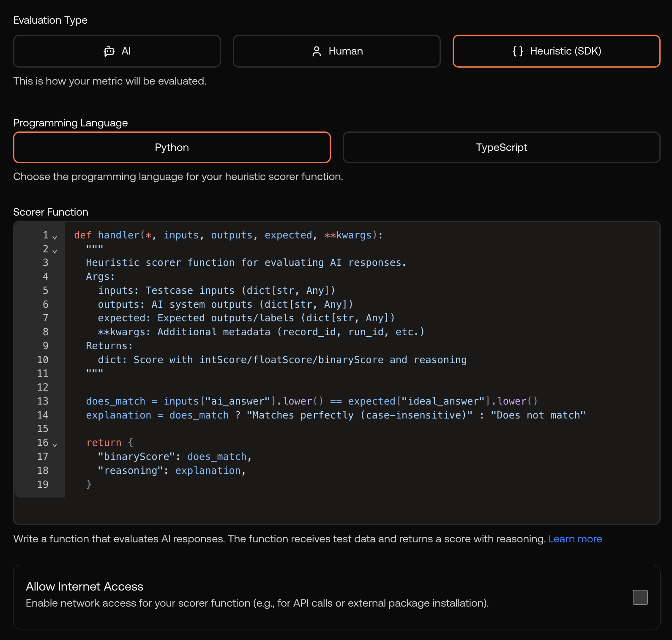Click the Allow Internet Access heading

[85, 586]
